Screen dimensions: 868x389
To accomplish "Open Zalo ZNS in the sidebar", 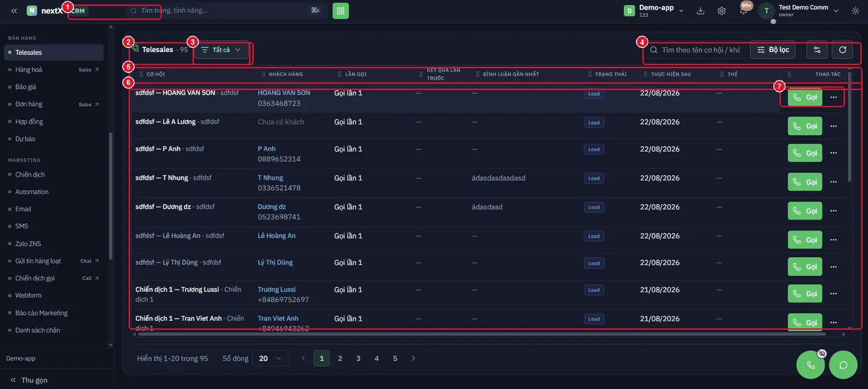I will click(28, 244).
